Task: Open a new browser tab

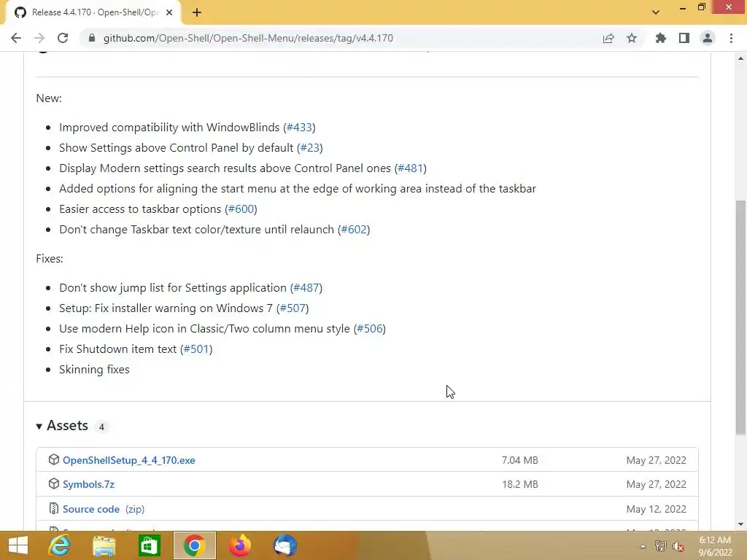Action: 197,13
